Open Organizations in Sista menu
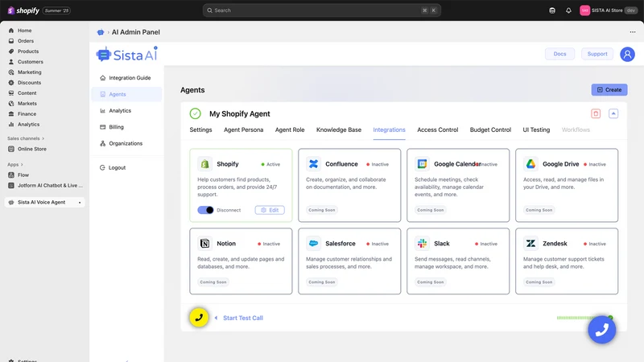Image resolution: width=644 pixels, height=362 pixels. pos(126,144)
